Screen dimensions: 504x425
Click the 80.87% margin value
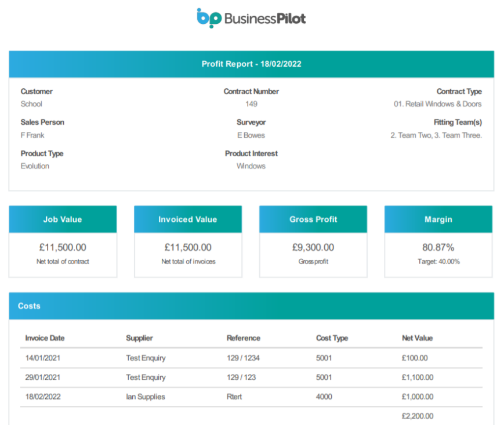click(x=438, y=247)
